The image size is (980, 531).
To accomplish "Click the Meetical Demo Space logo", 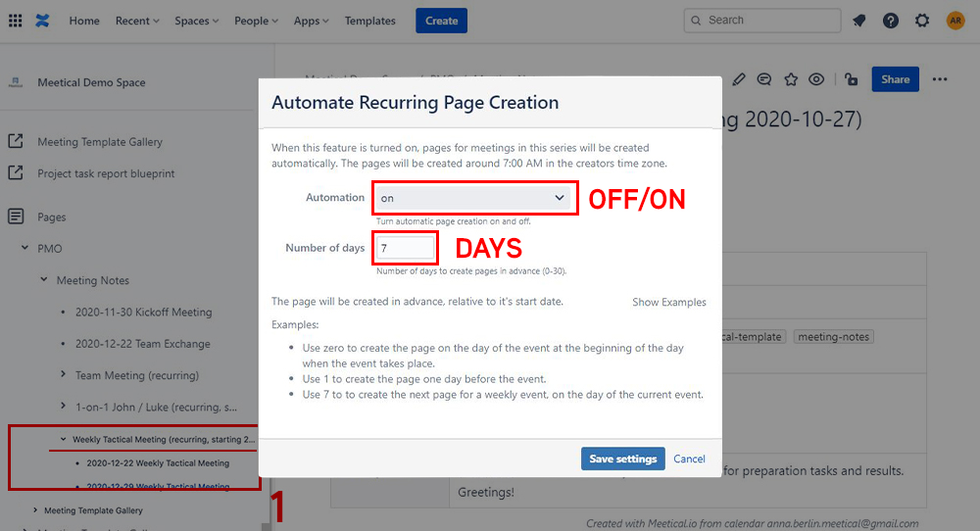I will pos(16,82).
